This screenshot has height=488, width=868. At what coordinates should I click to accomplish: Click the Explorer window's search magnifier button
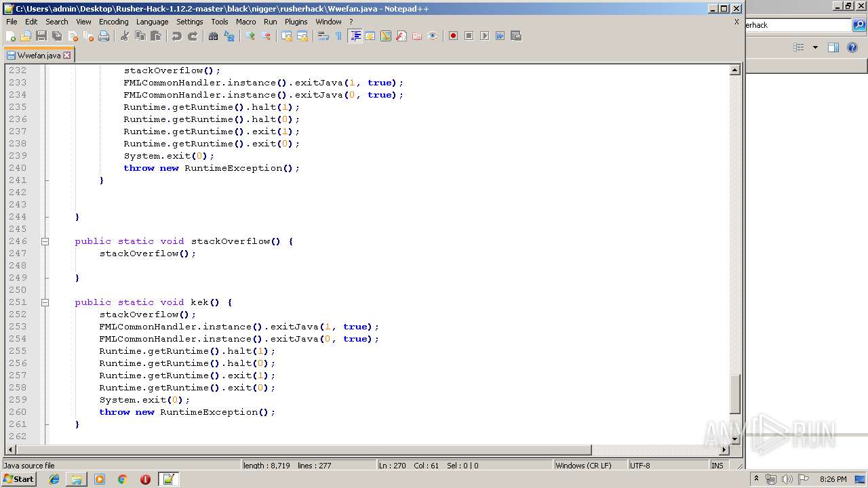click(x=859, y=25)
